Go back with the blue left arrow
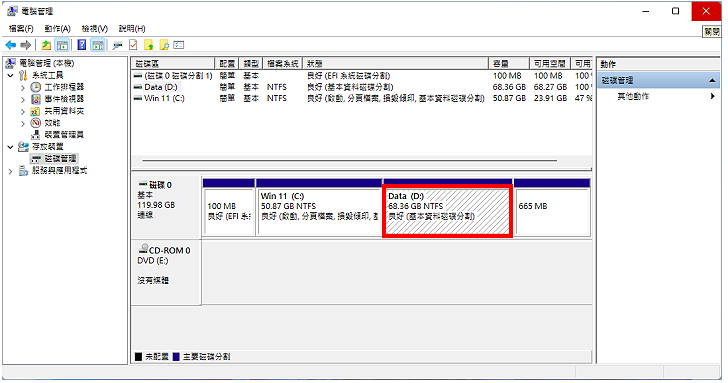728x383 pixels. (x=10, y=45)
